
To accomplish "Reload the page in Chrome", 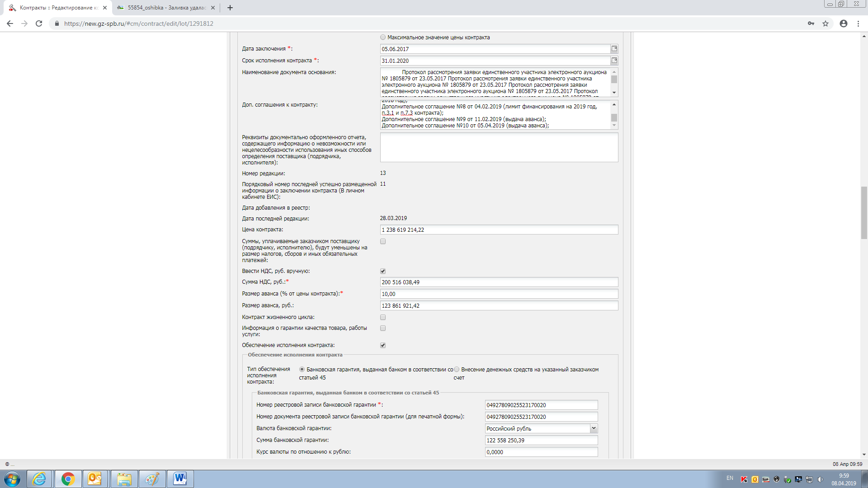I will click(39, 23).
